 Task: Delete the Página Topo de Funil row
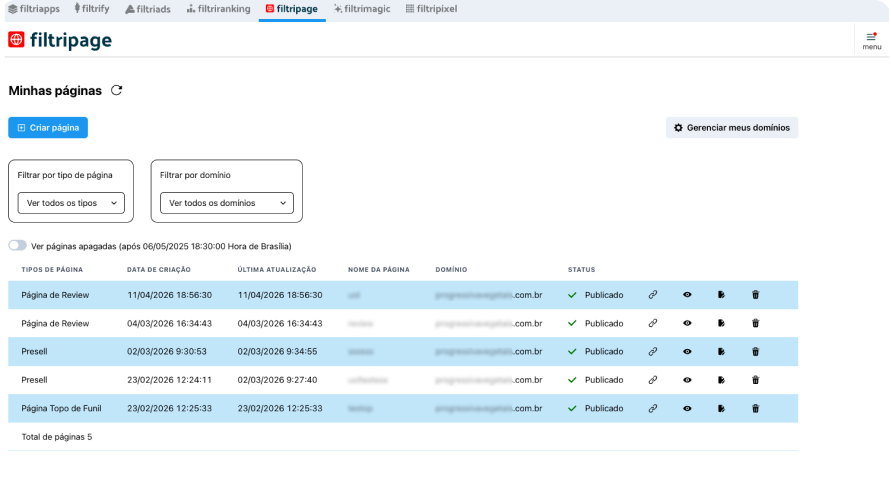pos(755,408)
